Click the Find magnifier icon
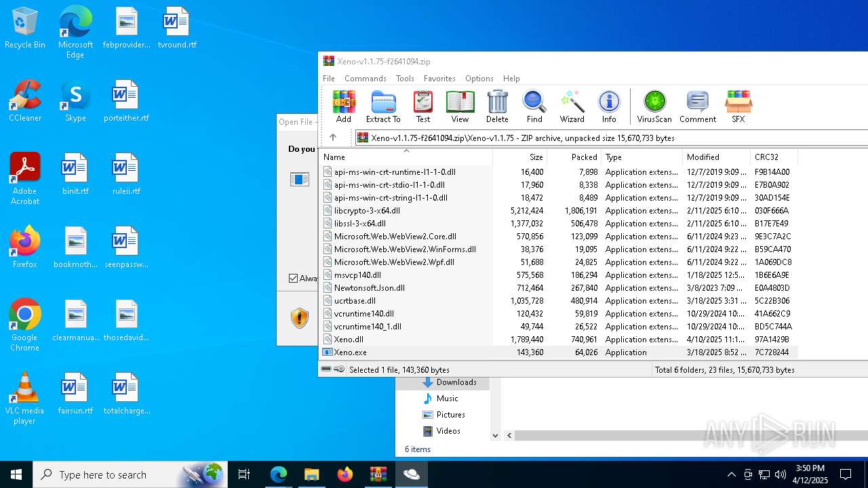 (534, 107)
